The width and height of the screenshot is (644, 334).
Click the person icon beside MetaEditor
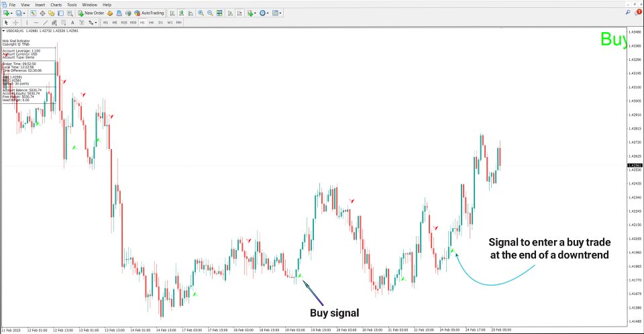[119, 13]
